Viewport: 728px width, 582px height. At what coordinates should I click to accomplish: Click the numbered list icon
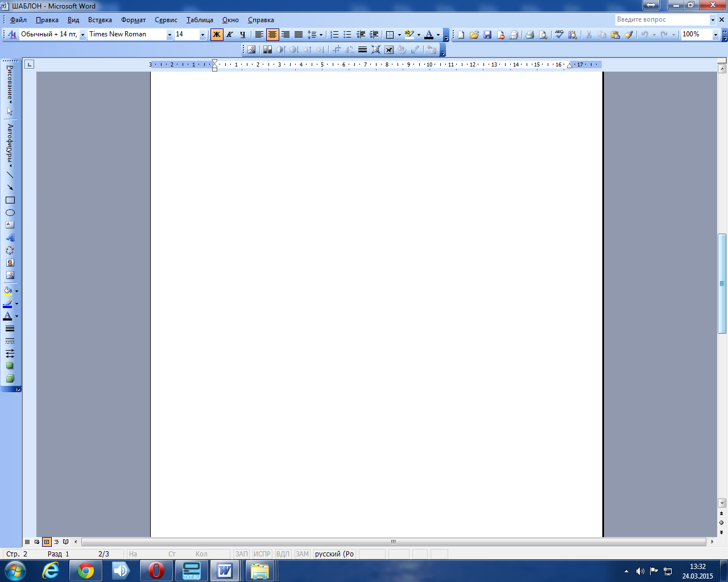[334, 35]
